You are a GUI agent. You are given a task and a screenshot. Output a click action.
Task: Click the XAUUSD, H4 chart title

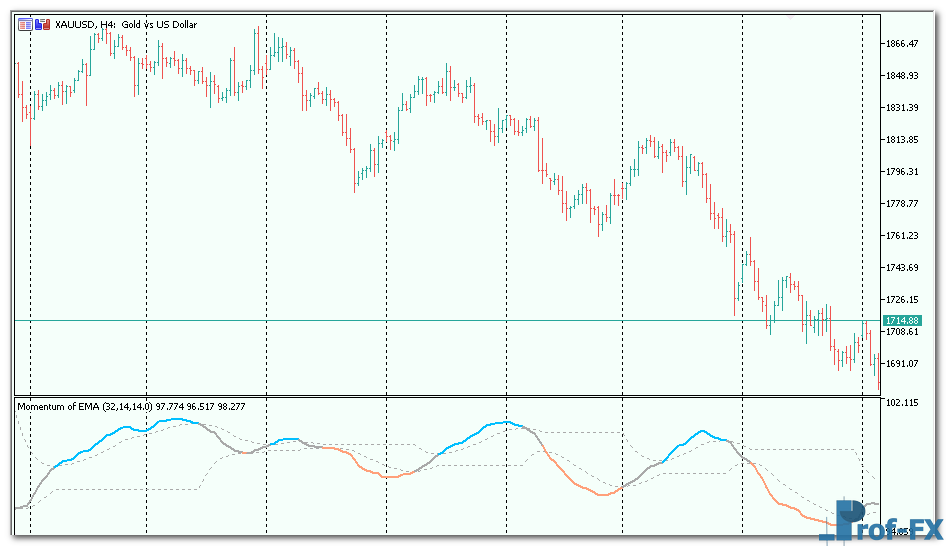click(x=84, y=24)
